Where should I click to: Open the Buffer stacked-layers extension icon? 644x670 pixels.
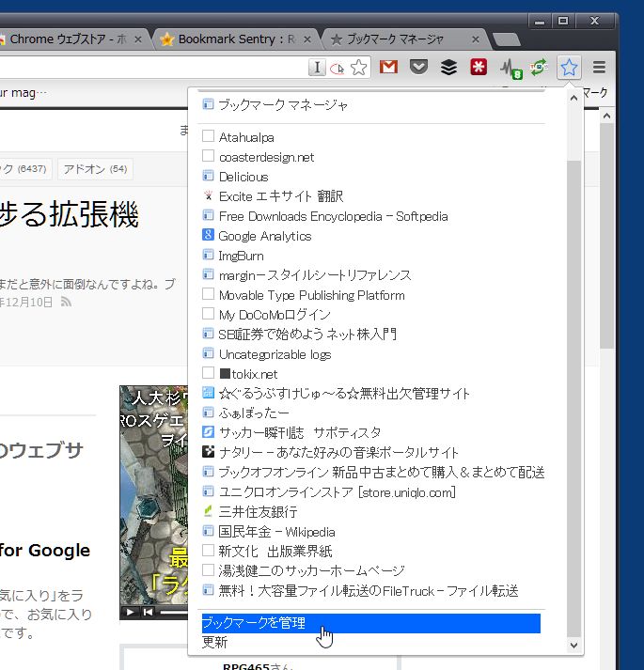click(x=448, y=67)
